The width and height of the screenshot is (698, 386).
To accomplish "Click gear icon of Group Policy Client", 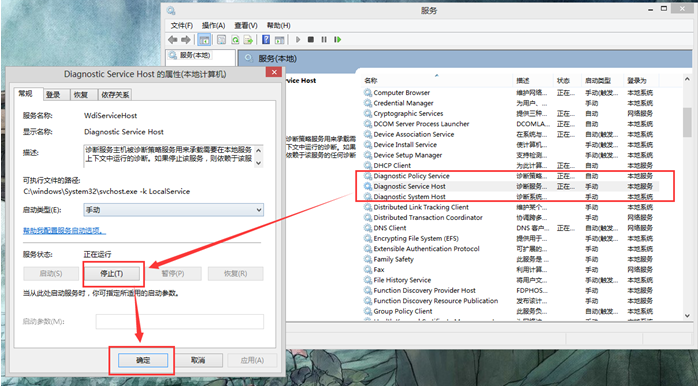I will click(x=368, y=311).
